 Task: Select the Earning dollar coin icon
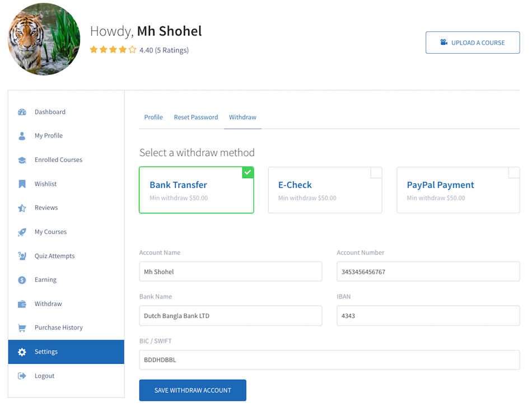pos(22,280)
